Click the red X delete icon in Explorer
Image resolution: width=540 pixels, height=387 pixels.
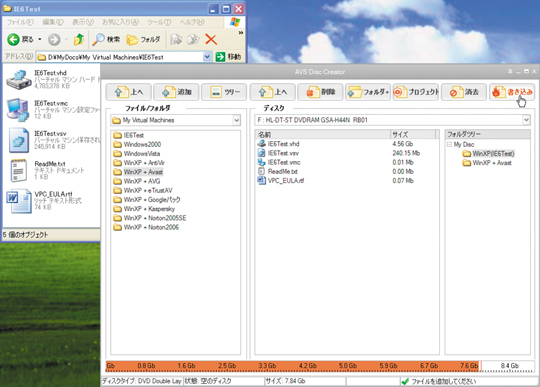tap(211, 40)
